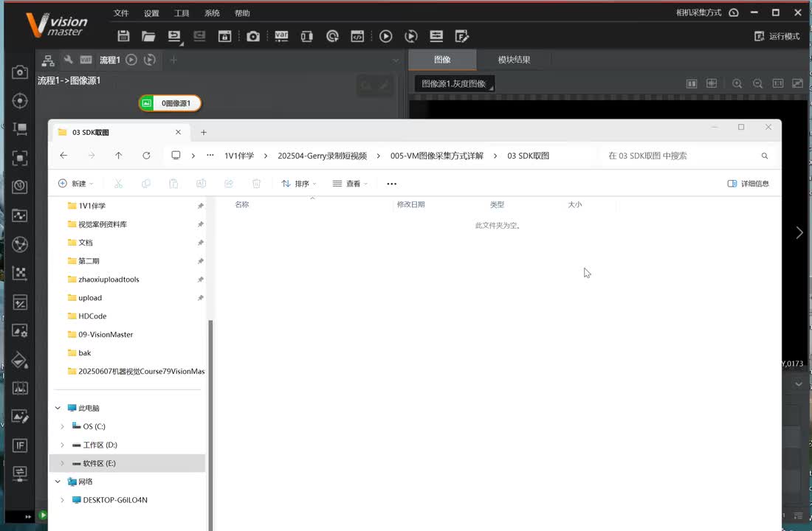The image size is (812, 531).
Task: Click the continuous run icon in toolbar
Action: click(x=411, y=35)
